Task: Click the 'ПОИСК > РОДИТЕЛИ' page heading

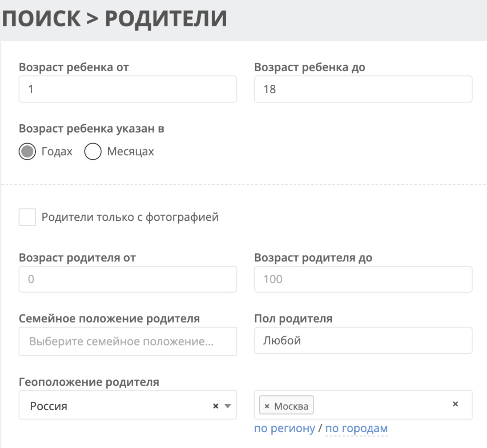Action: (115, 19)
